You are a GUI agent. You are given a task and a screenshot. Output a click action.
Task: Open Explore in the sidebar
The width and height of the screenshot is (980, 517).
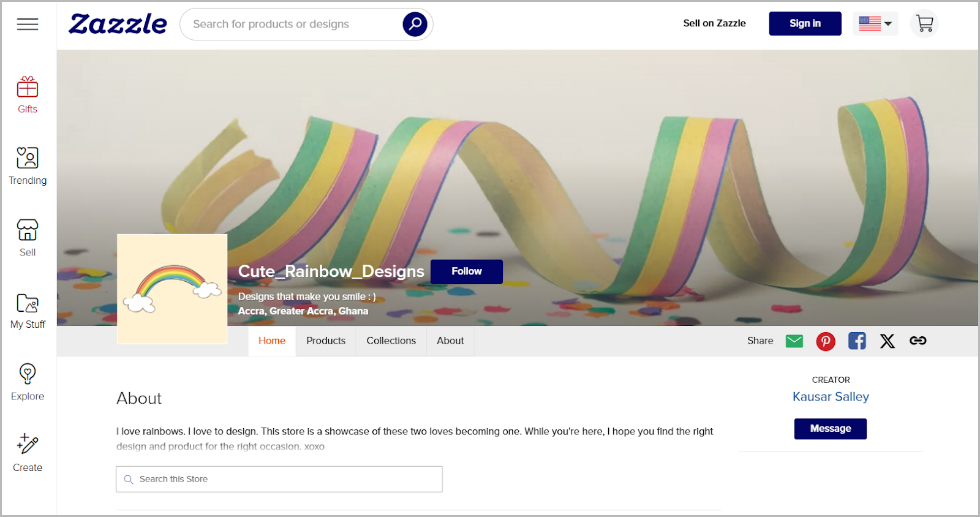click(28, 382)
